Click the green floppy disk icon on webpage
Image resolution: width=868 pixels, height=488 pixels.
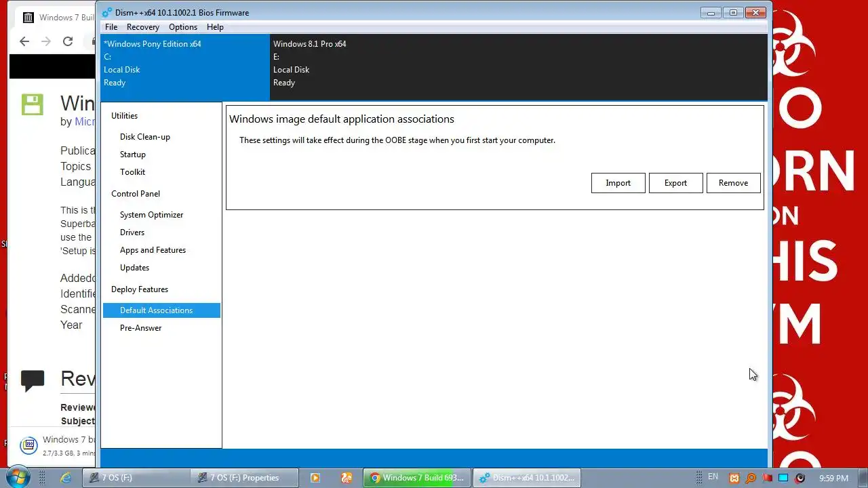click(x=32, y=104)
